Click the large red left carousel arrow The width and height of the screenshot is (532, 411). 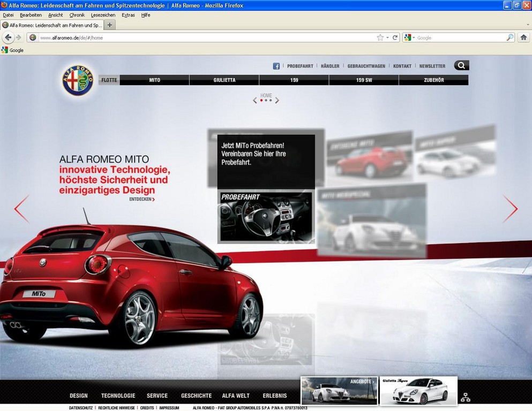coord(22,209)
